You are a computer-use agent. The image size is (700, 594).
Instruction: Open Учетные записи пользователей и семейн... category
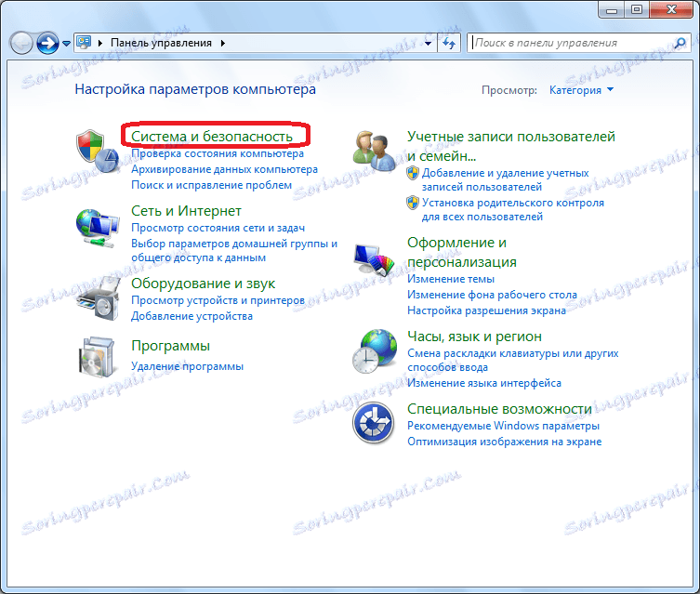coord(511,146)
